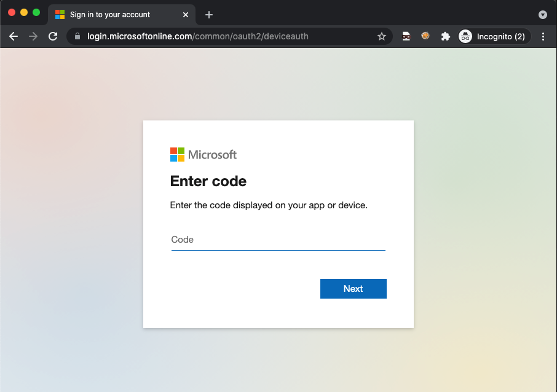Go back to the previous page
557x392 pixels.
point(14,36)
